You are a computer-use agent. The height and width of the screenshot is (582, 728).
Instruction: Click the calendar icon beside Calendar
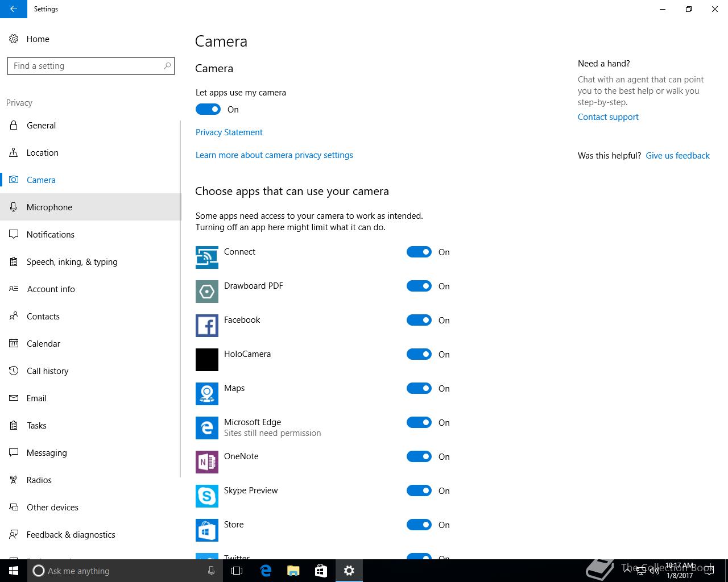14,343
